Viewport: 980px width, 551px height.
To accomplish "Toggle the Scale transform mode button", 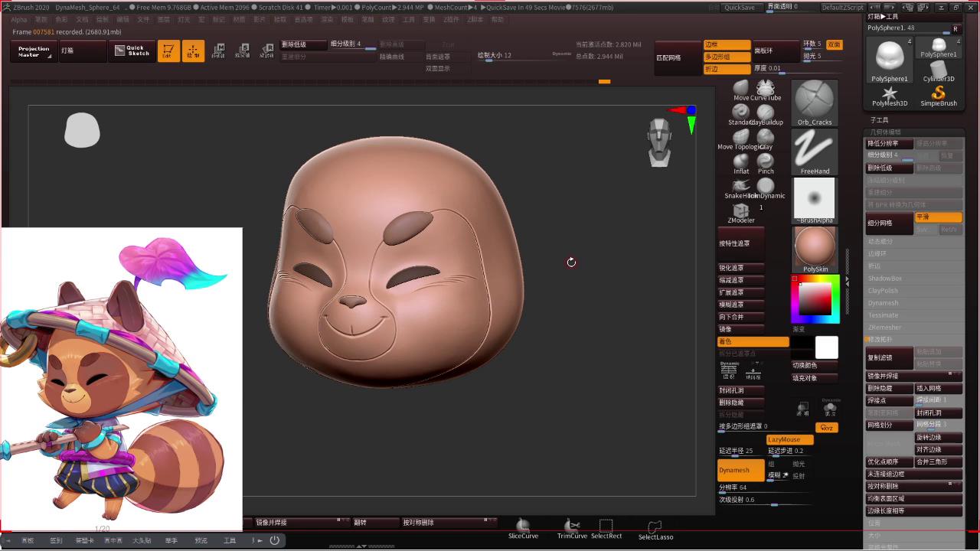I will click(243, 51).
